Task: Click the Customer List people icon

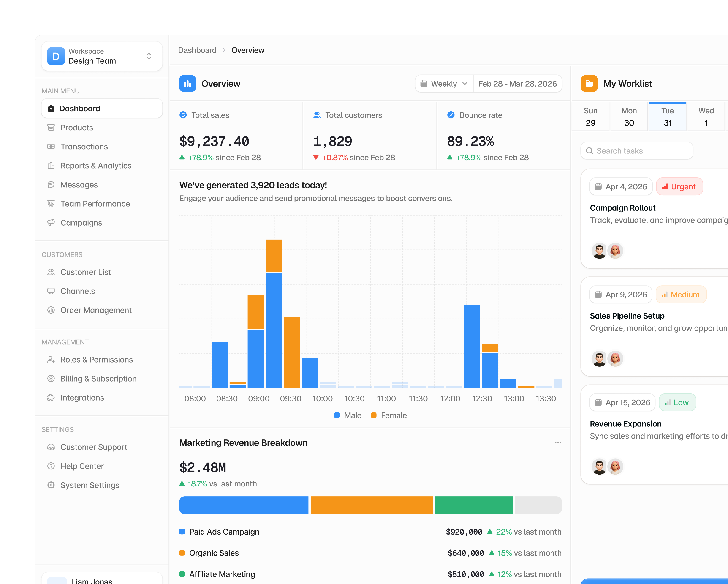Action: pyautogui.click(x=51, y=272)
